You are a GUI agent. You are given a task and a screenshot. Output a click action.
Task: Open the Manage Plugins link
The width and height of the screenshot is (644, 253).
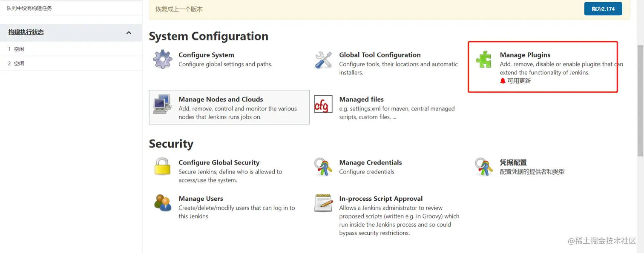[525, 55]
